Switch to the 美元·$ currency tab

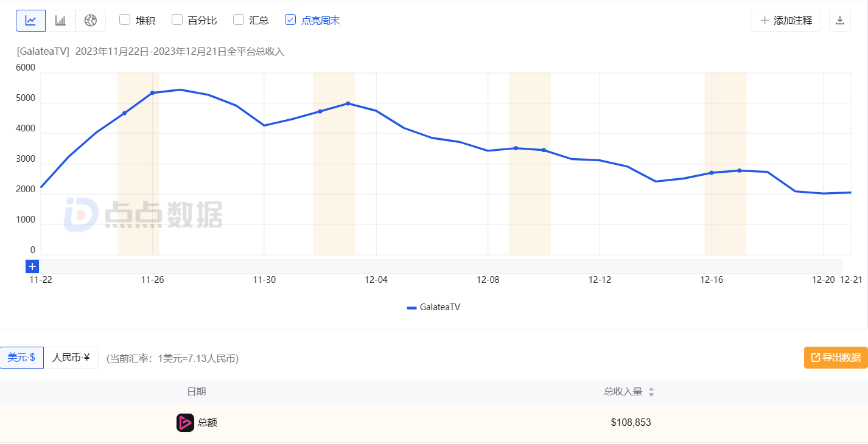pos(21,358)
